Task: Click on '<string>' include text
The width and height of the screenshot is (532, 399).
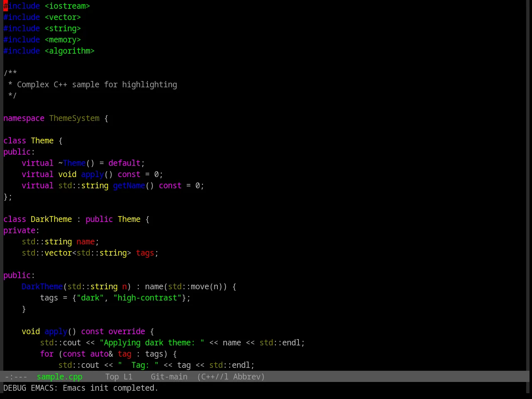Action: click(63, 28)
